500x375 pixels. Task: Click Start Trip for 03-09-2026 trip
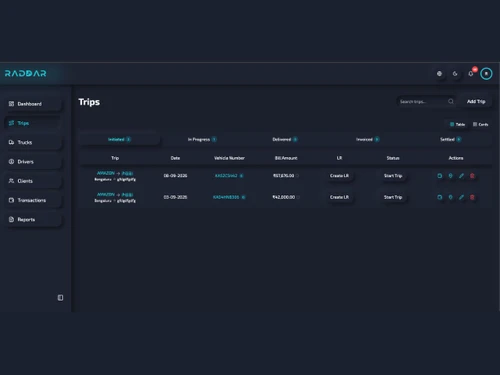[x=393, y=197]
